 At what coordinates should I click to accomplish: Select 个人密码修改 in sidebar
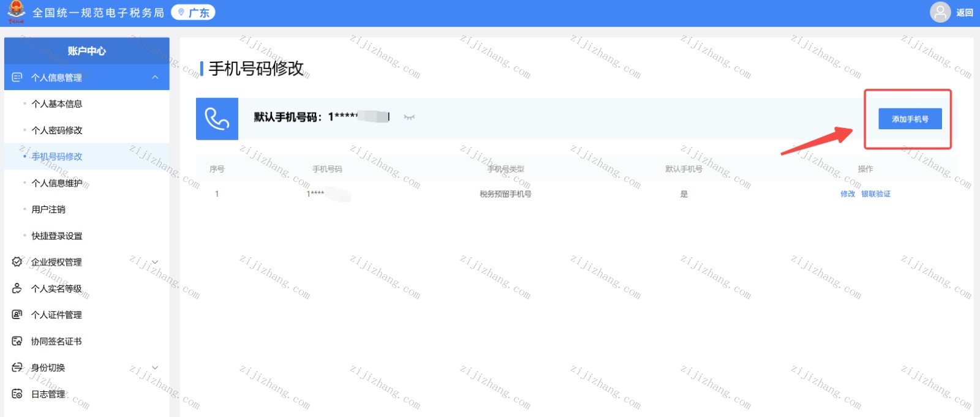pyautogui.click(x=57, y=130)
